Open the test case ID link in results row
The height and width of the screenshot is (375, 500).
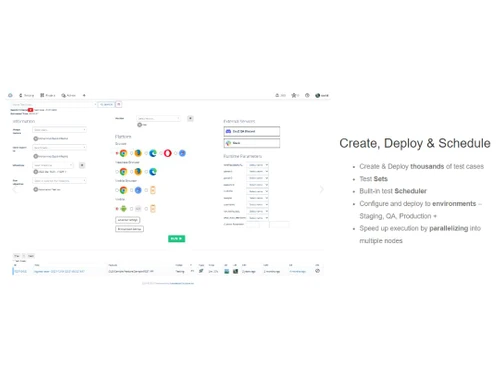click(20, 271)
